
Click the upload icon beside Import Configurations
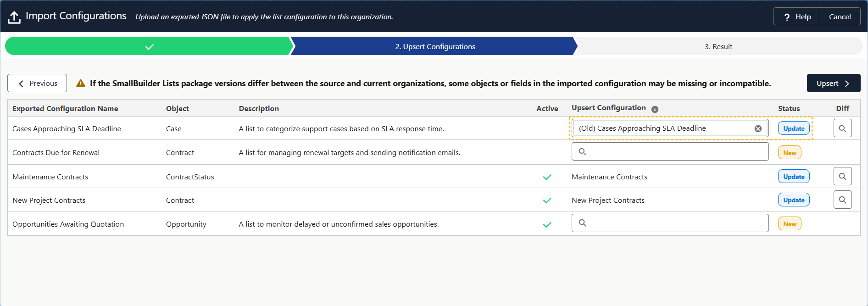click(14, 17)
